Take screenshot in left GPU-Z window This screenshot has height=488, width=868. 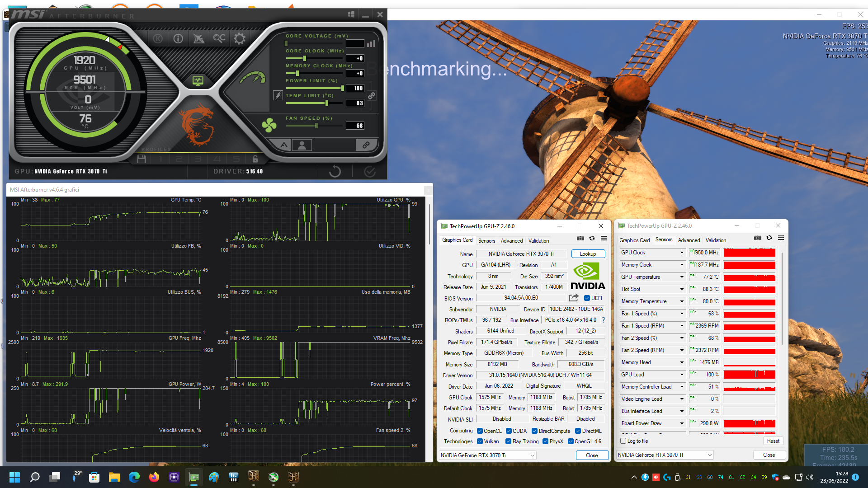[x=580, y=239]
